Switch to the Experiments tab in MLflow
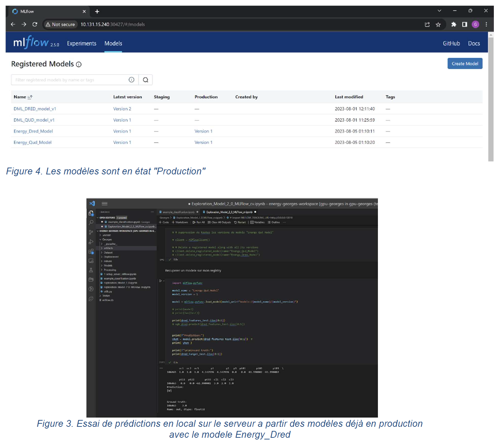Viewport: 500px width, 448px height. [81, 43]
